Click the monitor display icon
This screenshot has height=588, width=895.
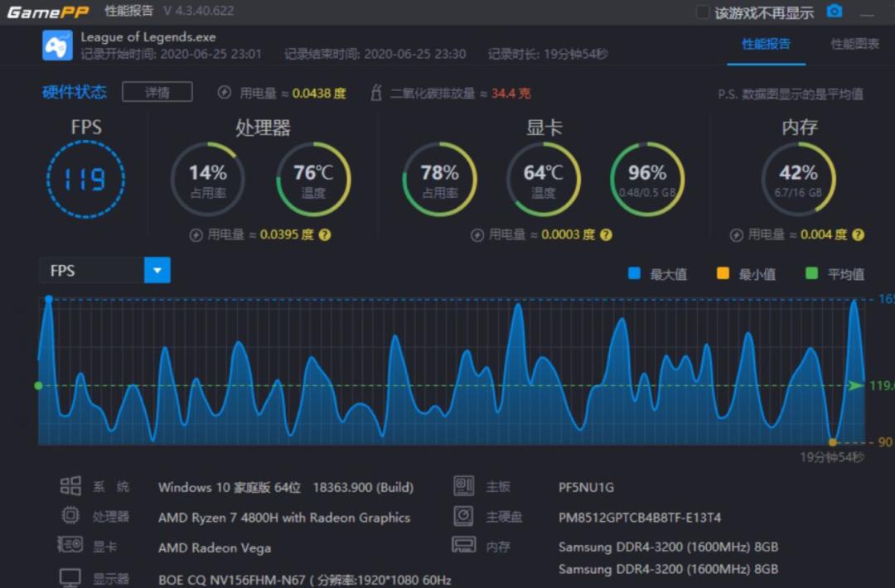click(x=70, y=578)
